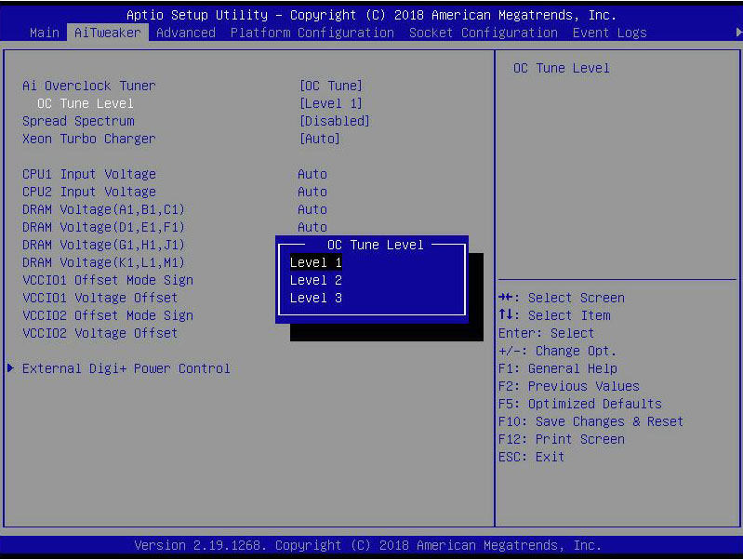Go to Platform Configuration tab
The height and width of the screenshot is (560, 743).
click(x=312, y=33)
